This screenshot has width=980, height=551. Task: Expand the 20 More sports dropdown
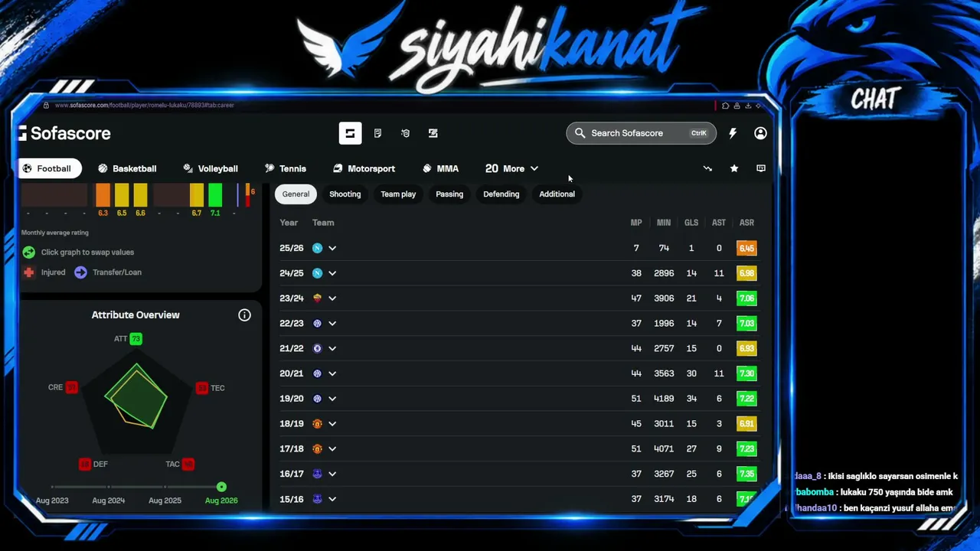[511, 168]
